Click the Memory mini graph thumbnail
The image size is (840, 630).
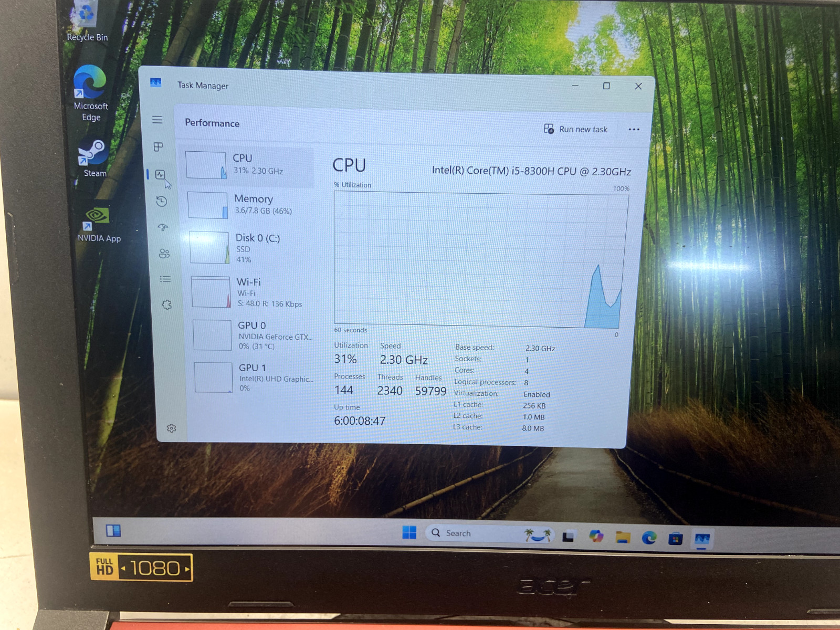click(x=207, y=205)
